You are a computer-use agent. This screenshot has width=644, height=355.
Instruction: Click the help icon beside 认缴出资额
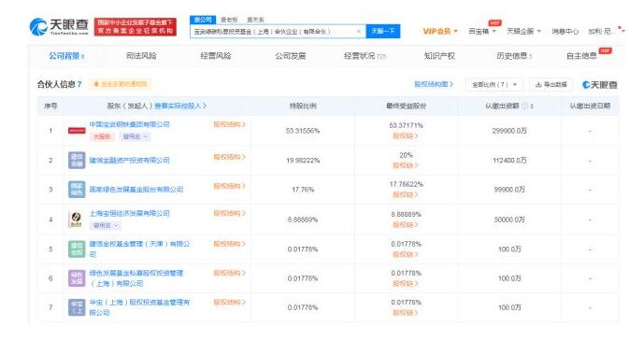pos(524,106)
